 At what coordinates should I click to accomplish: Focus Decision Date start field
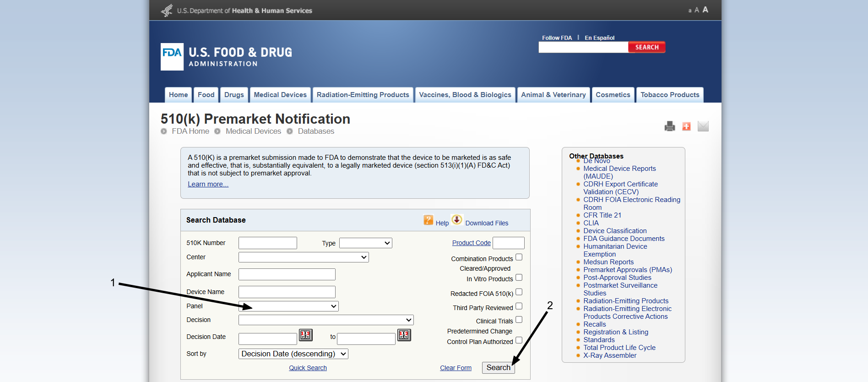pos(268,338)
